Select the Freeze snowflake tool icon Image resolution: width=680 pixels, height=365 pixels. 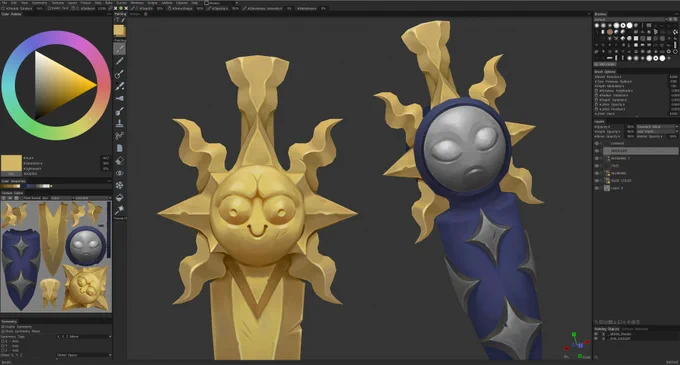click(x=120, y=185)
